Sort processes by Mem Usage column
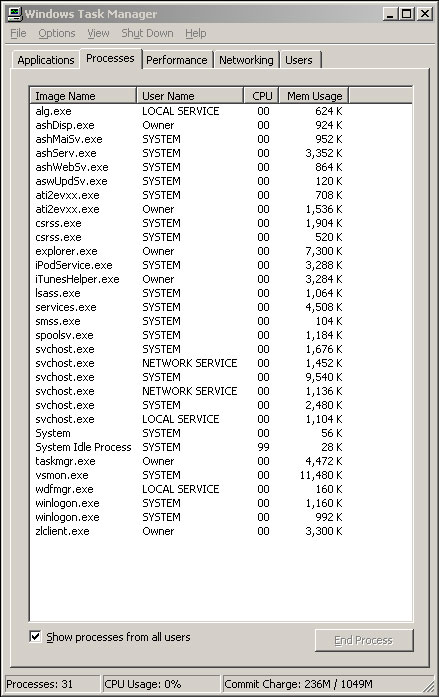439x697 pixels. (x=314, y=96)
